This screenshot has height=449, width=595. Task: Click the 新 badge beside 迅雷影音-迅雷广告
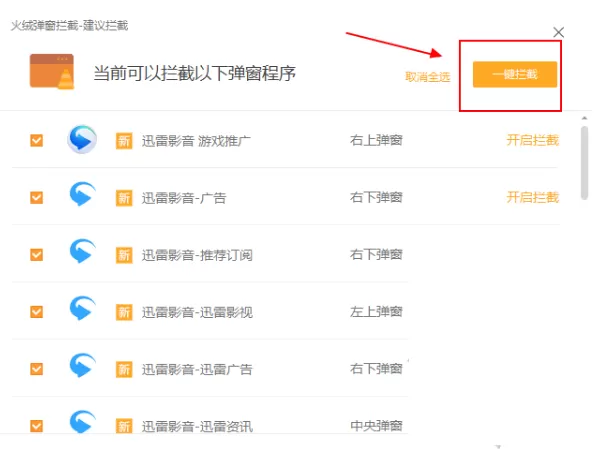(124, 370)
